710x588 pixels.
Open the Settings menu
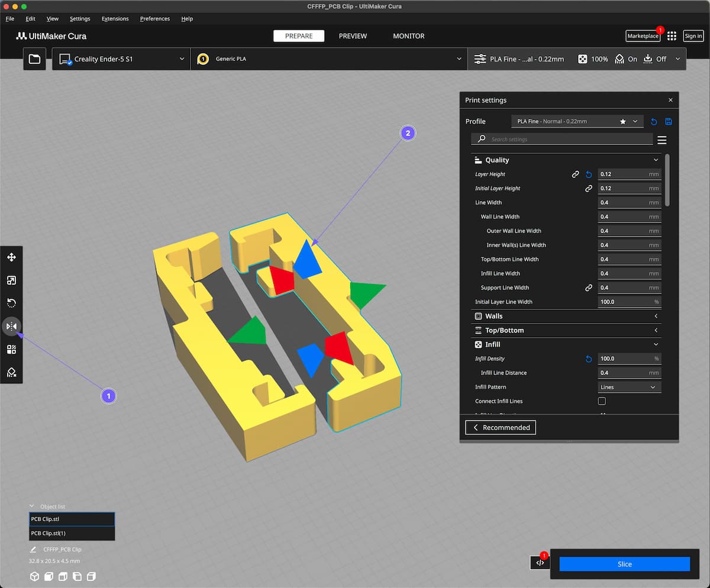tap(80, 19)
